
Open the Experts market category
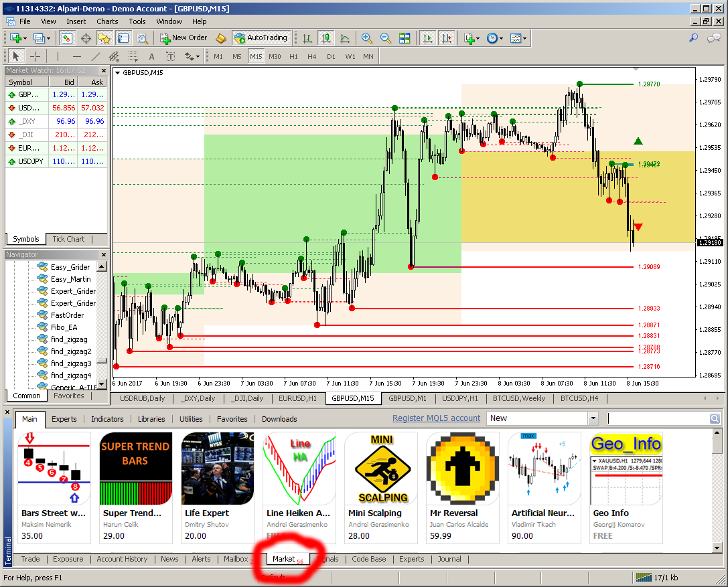coord(64,419)
